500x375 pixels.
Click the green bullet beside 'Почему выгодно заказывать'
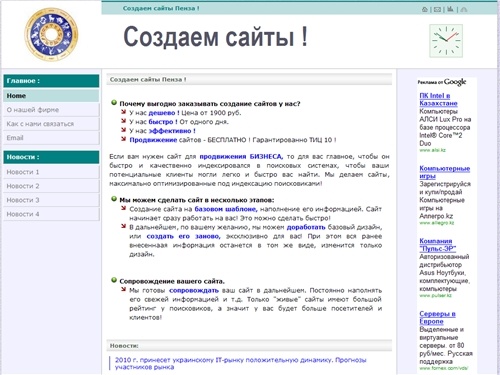click(114, 103)
